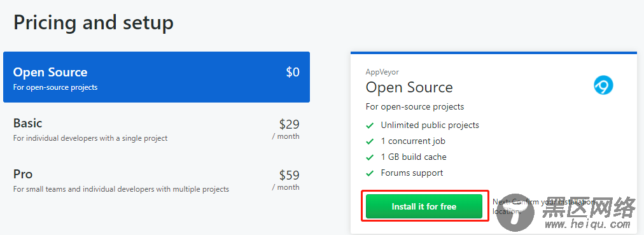The image size is (644, 235).
Task: Click the Pro plan description text
Action: click(121, 189)
